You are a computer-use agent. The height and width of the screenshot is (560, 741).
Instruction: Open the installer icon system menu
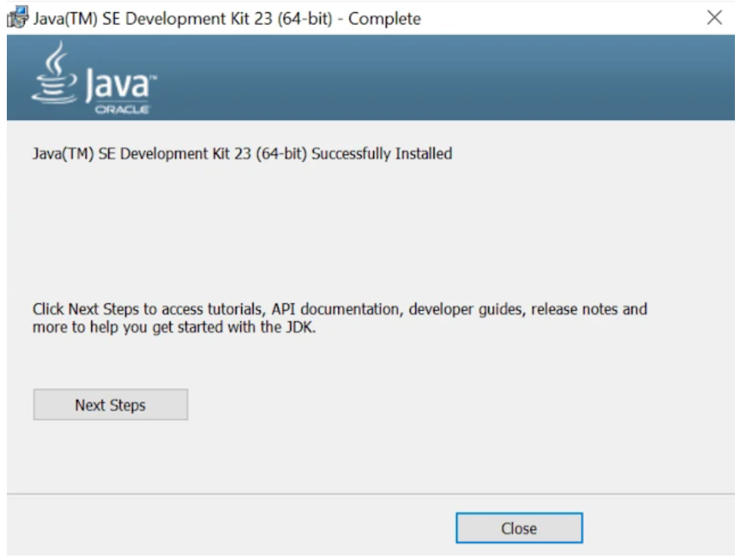pos(17,17)
